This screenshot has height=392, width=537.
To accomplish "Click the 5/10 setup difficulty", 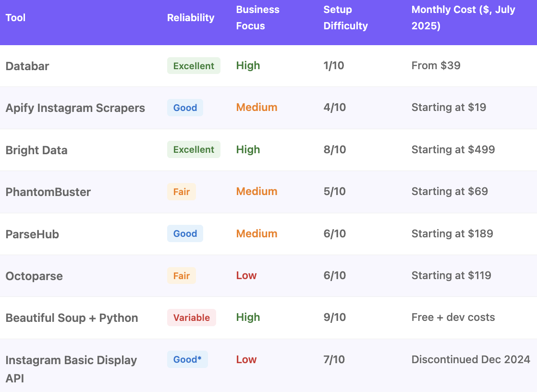I will pos(335,191).
